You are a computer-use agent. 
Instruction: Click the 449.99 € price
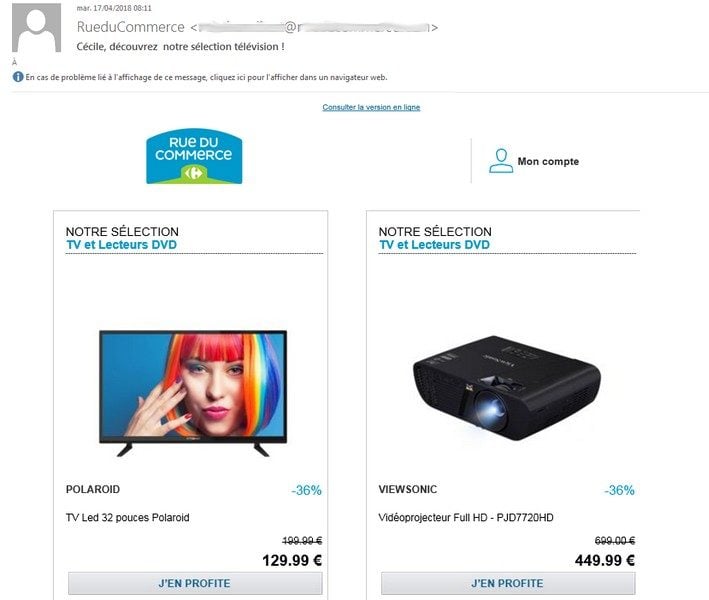[x=605, y=561]
